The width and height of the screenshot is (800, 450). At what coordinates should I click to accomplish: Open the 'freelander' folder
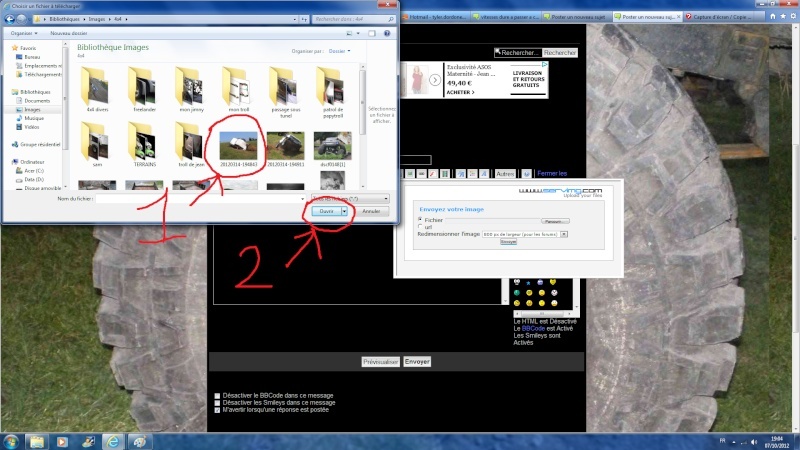(144, 90)
